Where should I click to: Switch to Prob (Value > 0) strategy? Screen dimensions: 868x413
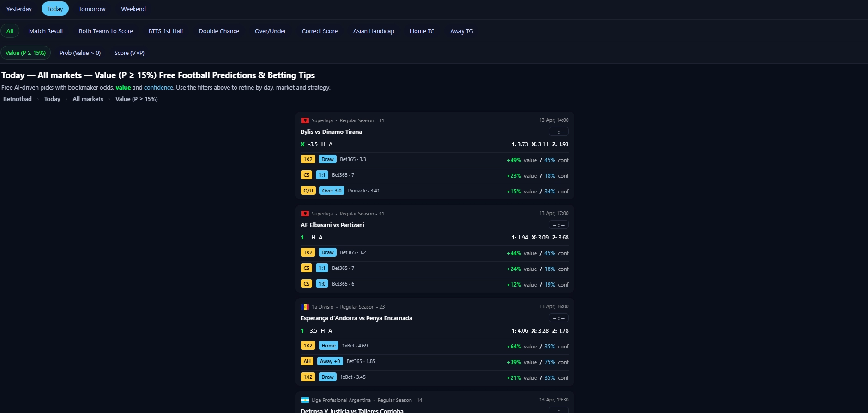coord(80,53)
